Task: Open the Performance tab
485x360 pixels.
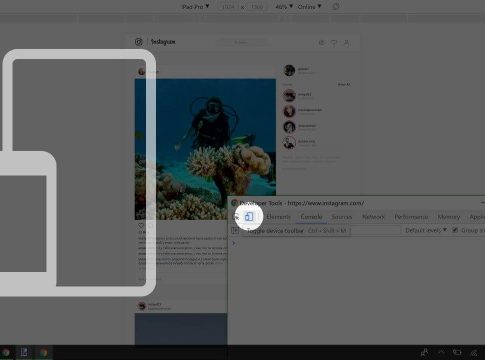Action: tap(411, 217)
